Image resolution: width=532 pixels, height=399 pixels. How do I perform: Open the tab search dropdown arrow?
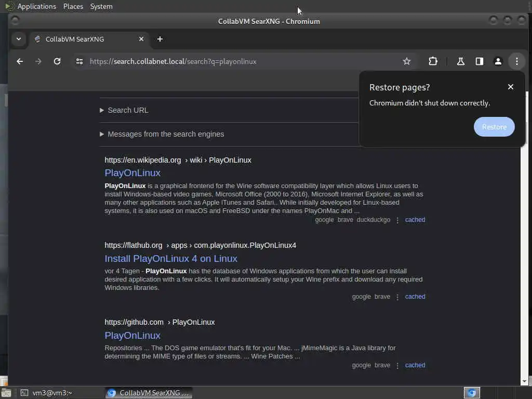point(19,39)
